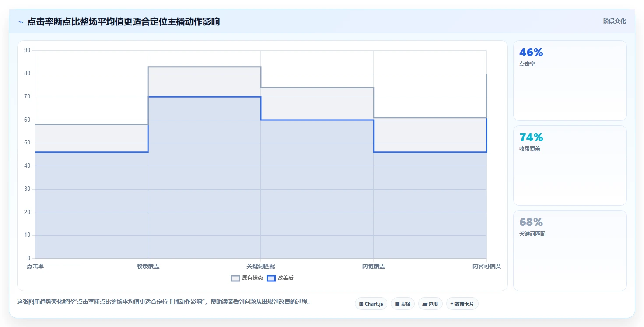Click the 内链覆盖 x-axis label
This screenshot has width=644, height=327.
(374, 266)
